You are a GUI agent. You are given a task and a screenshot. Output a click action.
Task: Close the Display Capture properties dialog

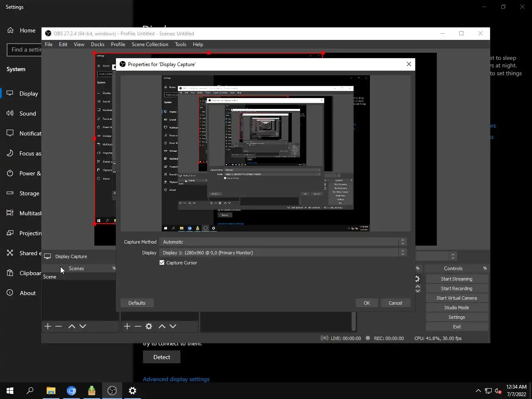[409, 64]
